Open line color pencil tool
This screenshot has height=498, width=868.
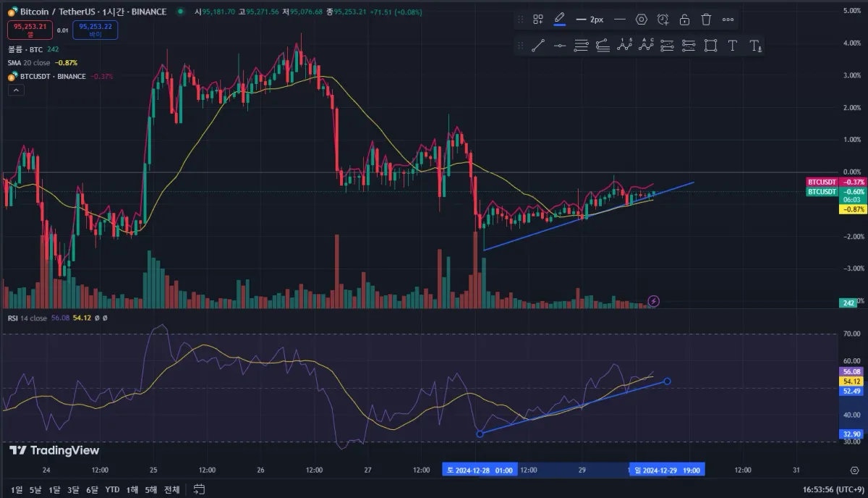click(560, 20)
